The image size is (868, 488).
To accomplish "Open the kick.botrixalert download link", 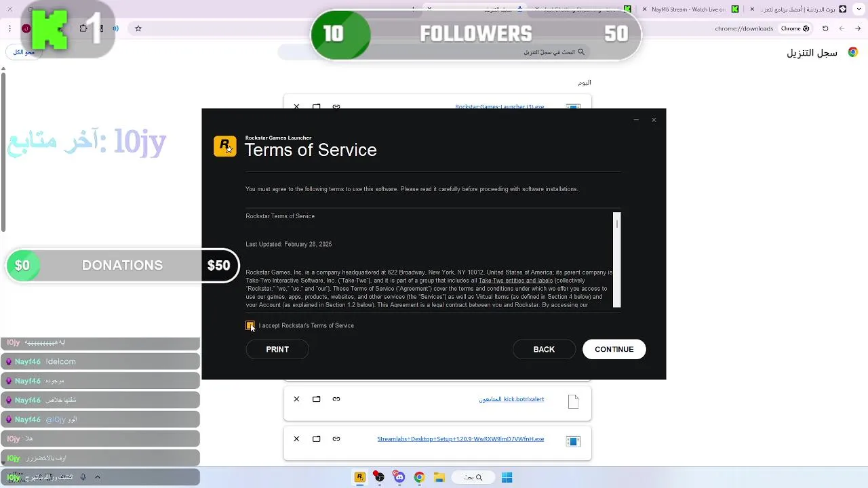I will click(511, 399).
